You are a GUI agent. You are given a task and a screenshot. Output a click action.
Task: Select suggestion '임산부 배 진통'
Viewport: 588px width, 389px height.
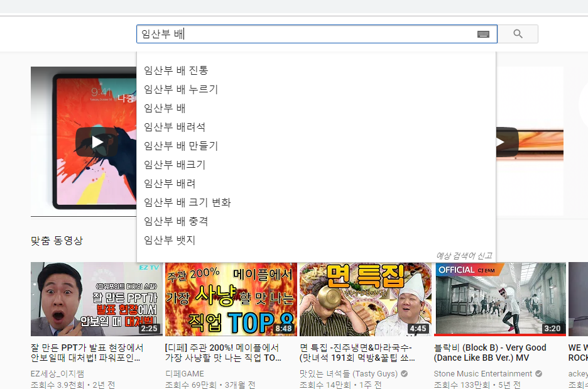(176, 70)
